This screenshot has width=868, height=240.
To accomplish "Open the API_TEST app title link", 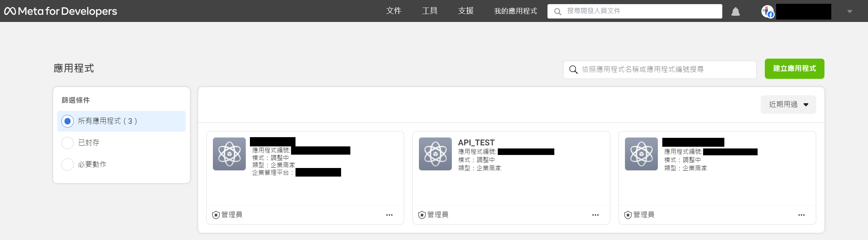I will tap(476, 143).
